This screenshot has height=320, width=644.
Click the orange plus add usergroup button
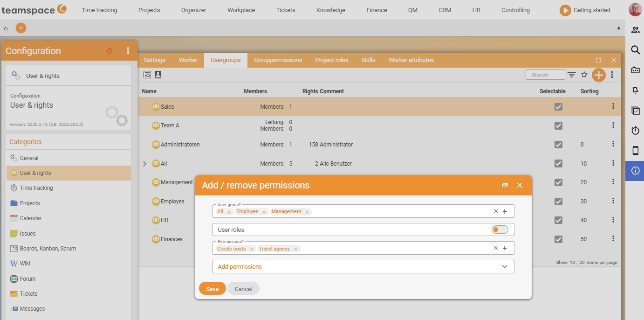coord(599,75)
